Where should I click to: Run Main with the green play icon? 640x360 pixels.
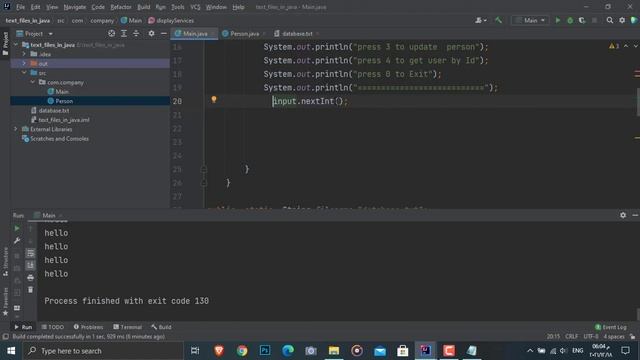[558, 20]
